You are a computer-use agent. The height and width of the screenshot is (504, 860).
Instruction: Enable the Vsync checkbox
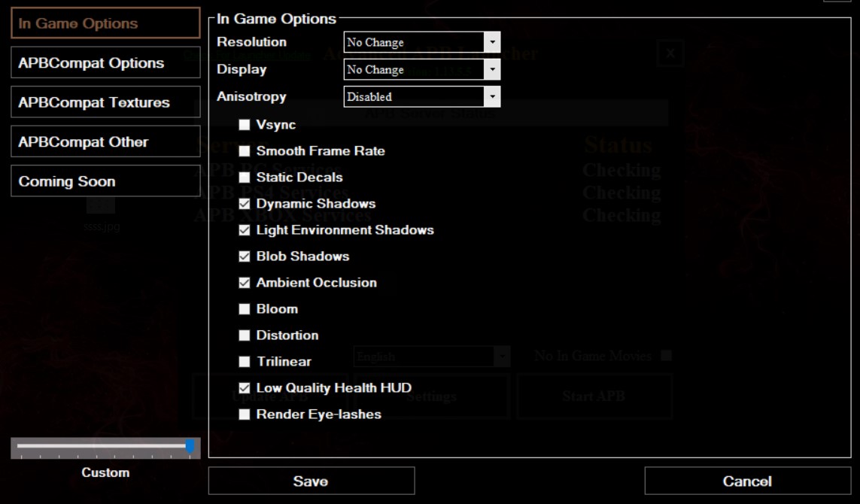pos(245,125)
